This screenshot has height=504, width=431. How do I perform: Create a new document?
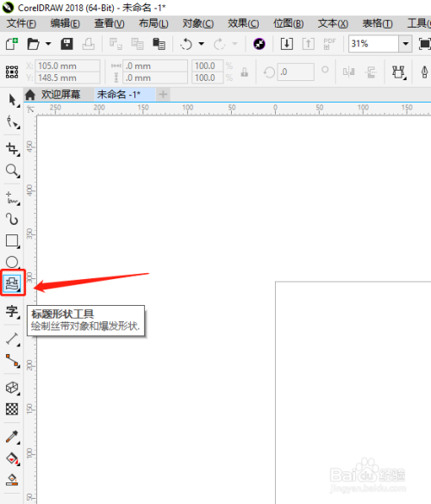(x=12, y=44)
